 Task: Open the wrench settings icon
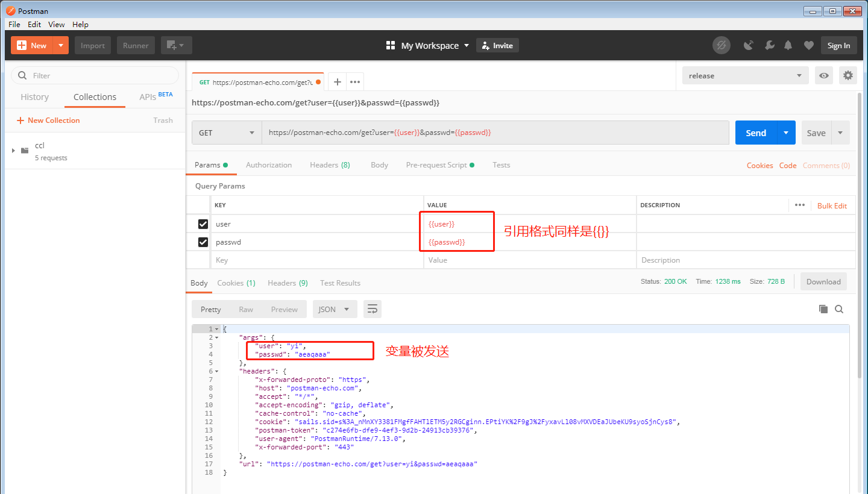point(769,45)
